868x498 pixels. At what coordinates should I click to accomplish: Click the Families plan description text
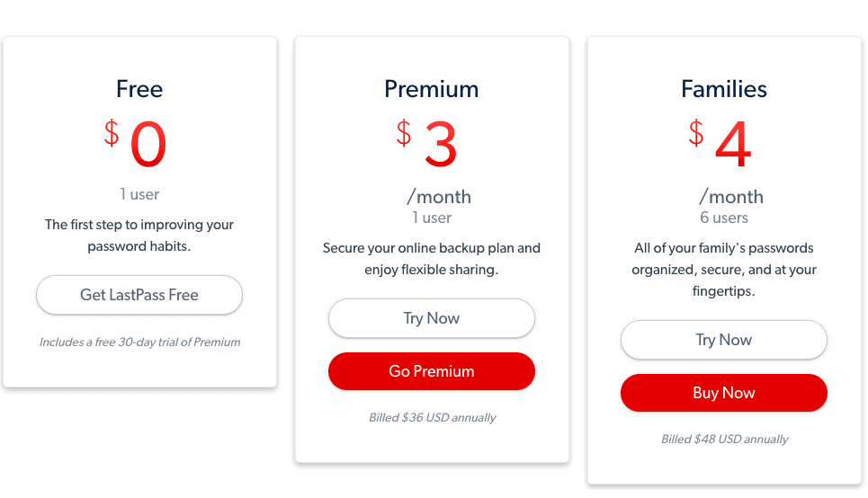pyautogui.click(x=724, y=270)
